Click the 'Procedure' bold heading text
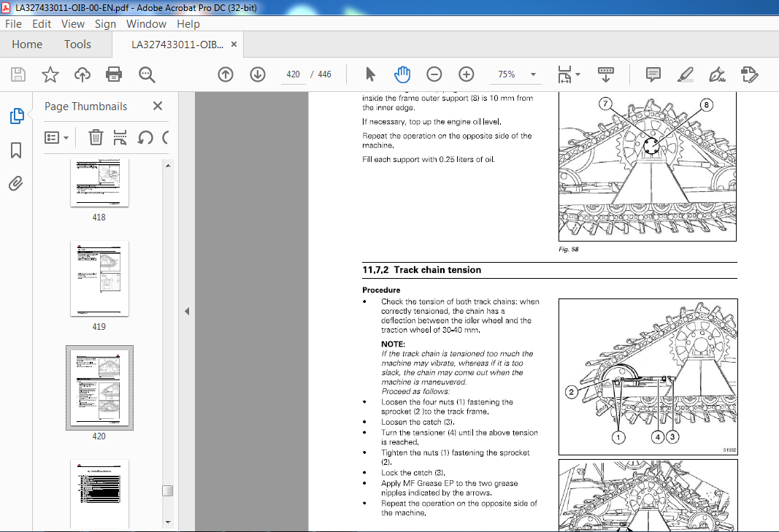The height and width of the screenshot is (532, 779). pyautogui.click(x=381, y=290)
